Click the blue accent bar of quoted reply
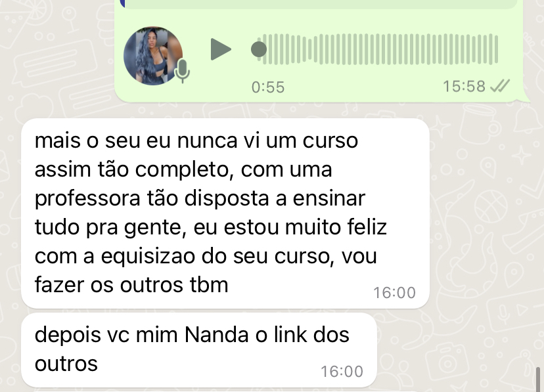The height and width of the screenshot is (392, 544). click(x=122, y=3)
